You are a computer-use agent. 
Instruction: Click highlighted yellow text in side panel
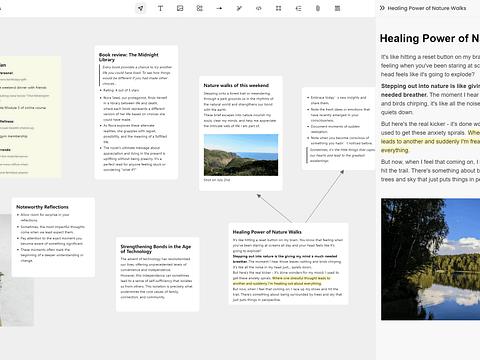pos(430,141)
